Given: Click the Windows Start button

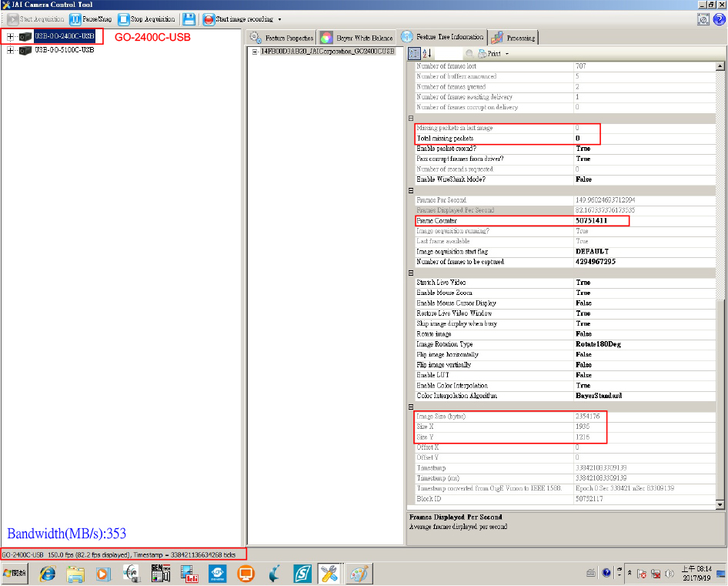Looking at the screenshot, I should coord(16,574).
